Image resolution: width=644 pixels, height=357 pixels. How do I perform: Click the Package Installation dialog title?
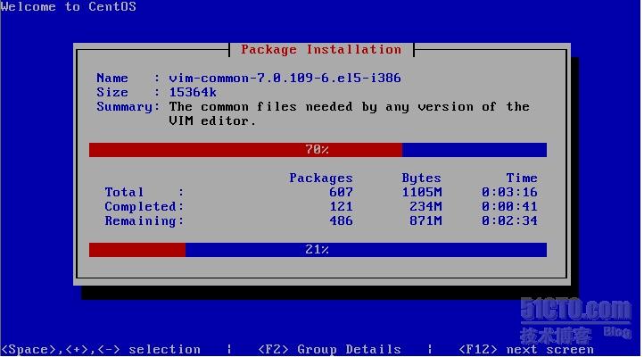coord(321,50)
